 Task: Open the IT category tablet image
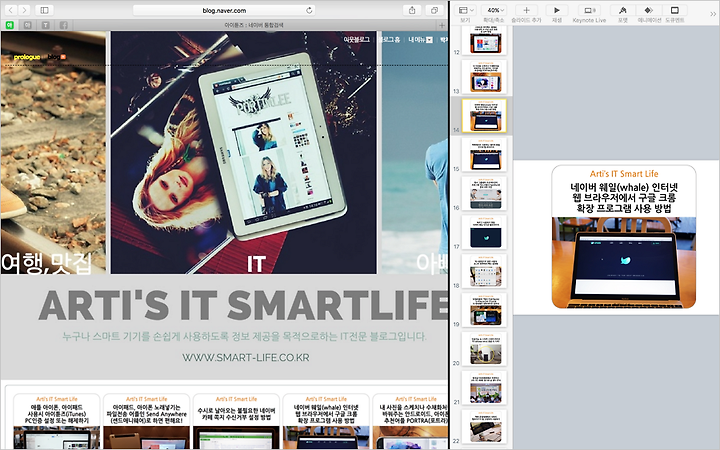[x=243, y=152]
